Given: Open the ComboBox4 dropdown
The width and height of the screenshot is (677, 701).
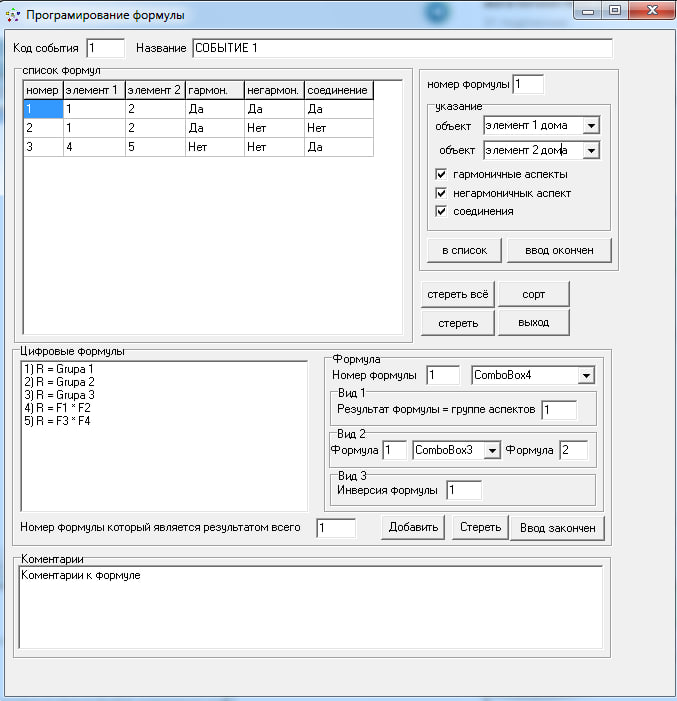Looking at the screenshot, I should point(586,375).
